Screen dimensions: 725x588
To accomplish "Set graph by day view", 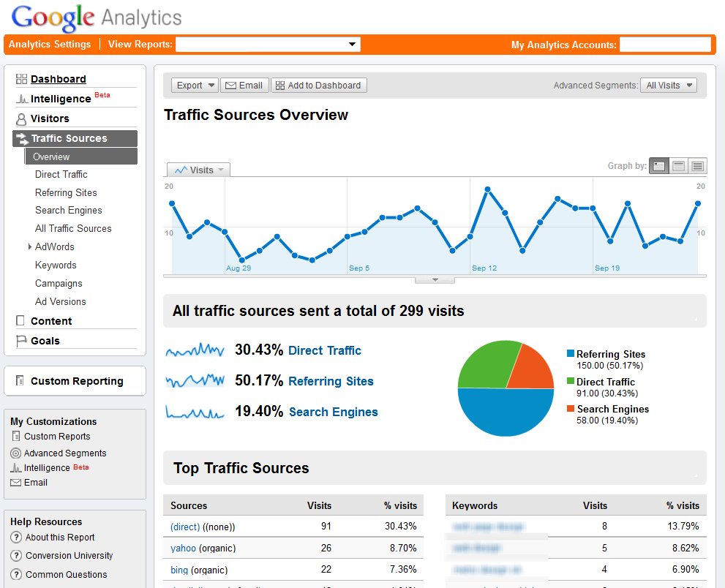I will tap(659, 166).
